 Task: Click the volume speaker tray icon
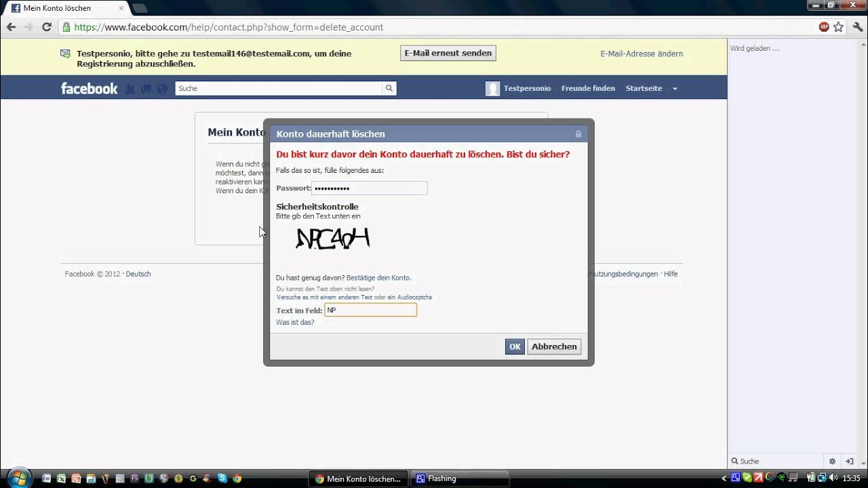pyautogui.click(x=832, y=478)
